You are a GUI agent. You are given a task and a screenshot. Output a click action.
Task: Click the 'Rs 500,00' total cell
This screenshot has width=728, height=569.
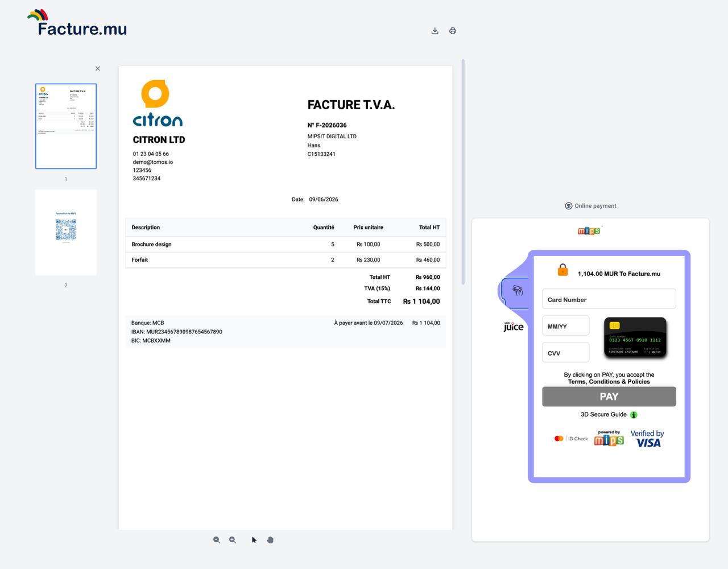[x=428, y=244]
